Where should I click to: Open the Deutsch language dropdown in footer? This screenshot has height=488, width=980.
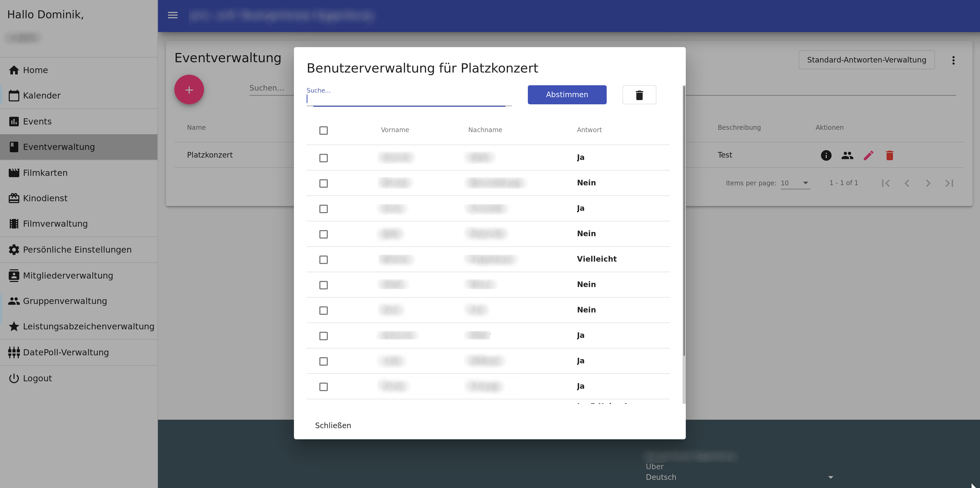[x=739, y=477]
